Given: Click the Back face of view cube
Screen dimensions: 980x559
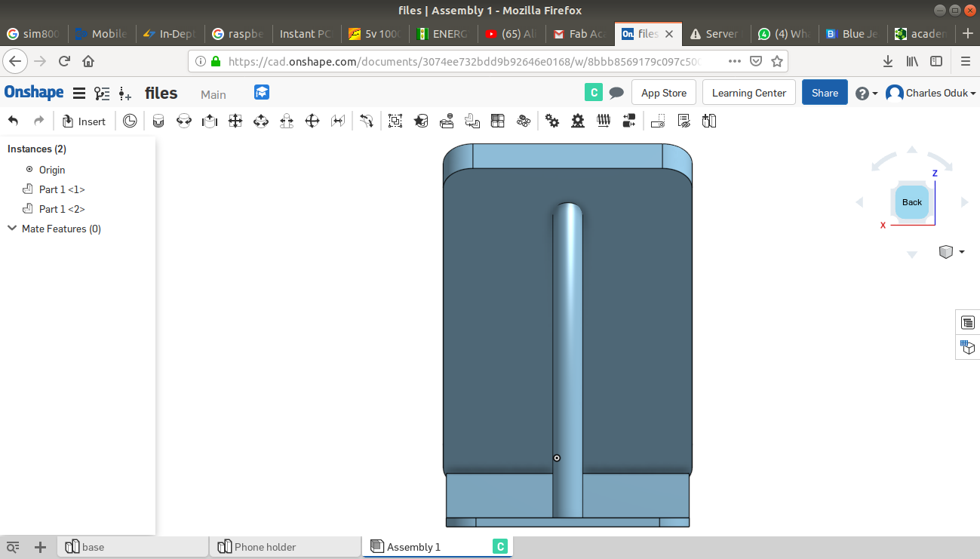Looking at the screenshot, I should pos(911,202).
